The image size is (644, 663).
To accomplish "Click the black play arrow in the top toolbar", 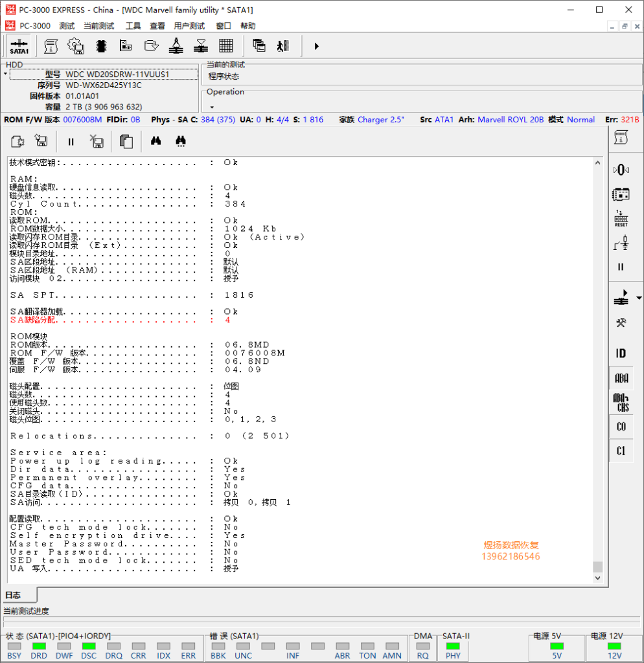I will [x=317, y=46].
